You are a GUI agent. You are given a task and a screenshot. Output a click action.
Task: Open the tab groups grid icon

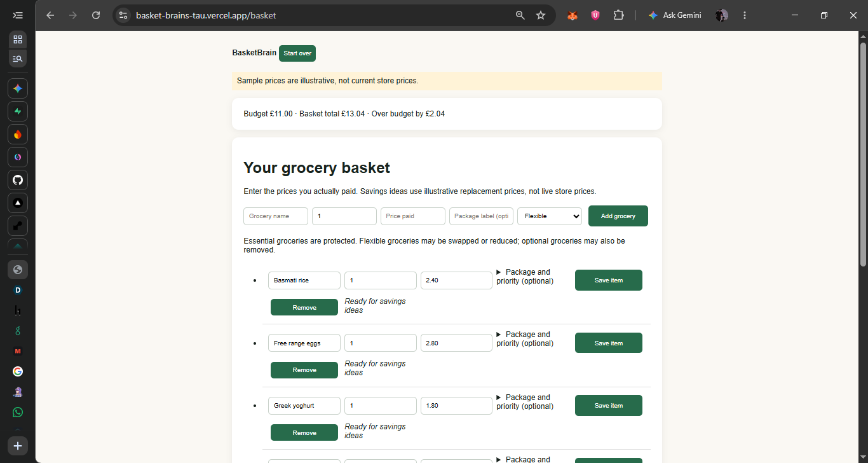(18, 39)
